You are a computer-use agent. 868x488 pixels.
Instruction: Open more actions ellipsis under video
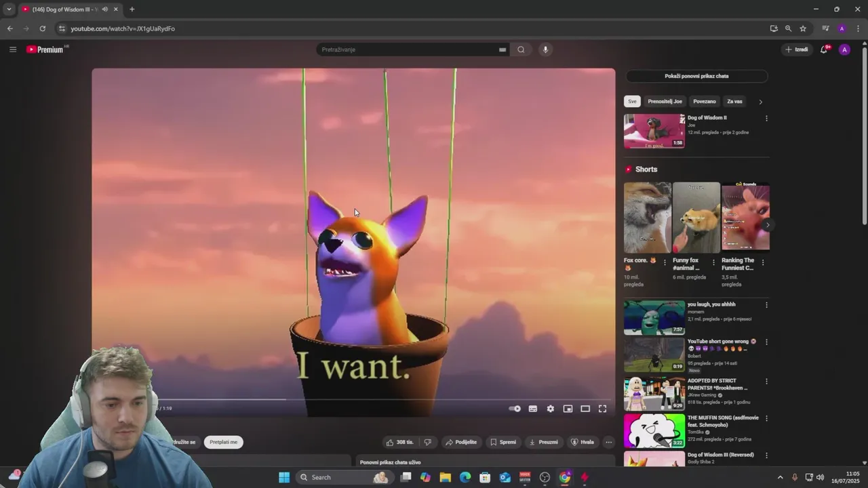(x=608, y=442)
